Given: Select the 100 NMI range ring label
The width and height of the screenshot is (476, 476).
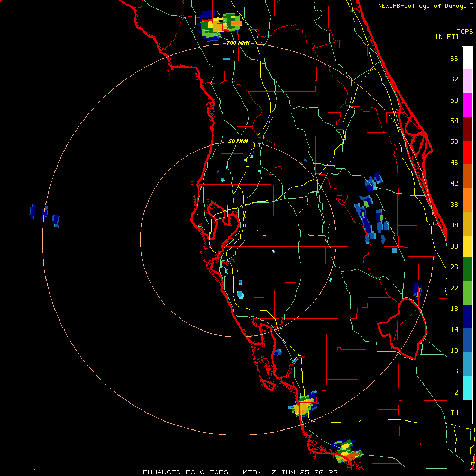Looking at the screenshot, I should point(238,43).
